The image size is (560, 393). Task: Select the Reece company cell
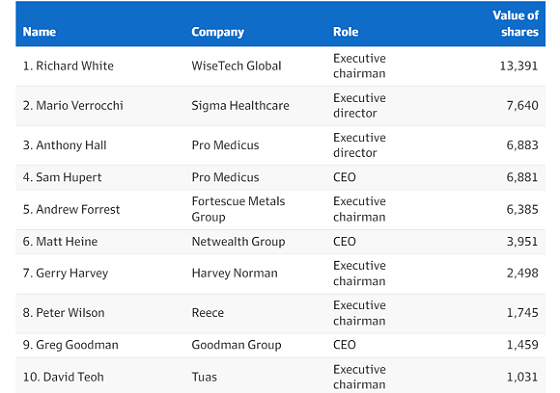208,313
